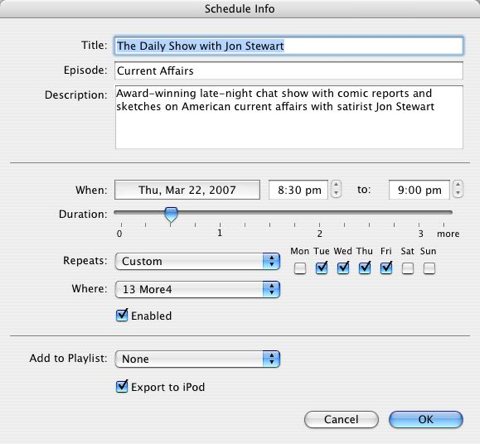Click the 8:30 pm start time field
The height and width of the screenshot is (444, 480).
298,190
